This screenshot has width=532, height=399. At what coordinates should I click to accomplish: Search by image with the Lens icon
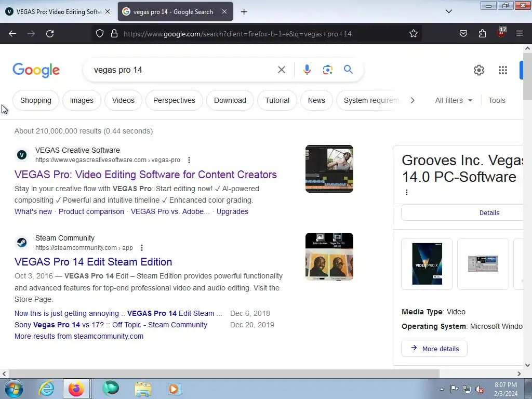click(x=327, y=70)
